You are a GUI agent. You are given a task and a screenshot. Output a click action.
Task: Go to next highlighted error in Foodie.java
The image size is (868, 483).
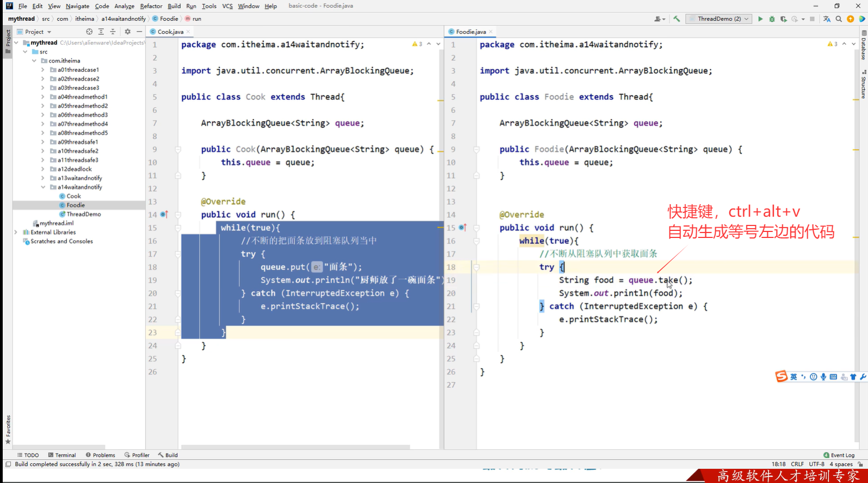click(x=853, y=44)
